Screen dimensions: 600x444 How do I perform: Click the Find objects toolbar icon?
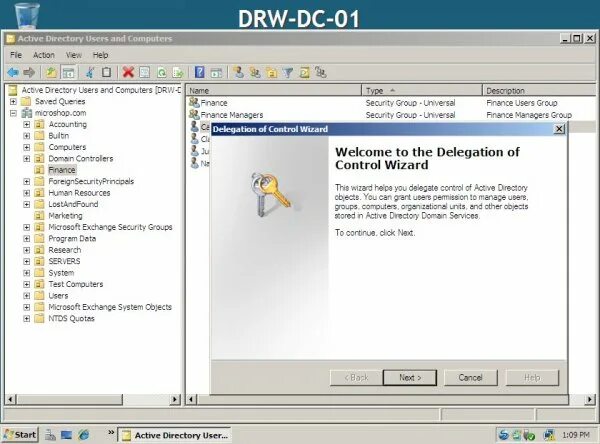tap(305, 72)
